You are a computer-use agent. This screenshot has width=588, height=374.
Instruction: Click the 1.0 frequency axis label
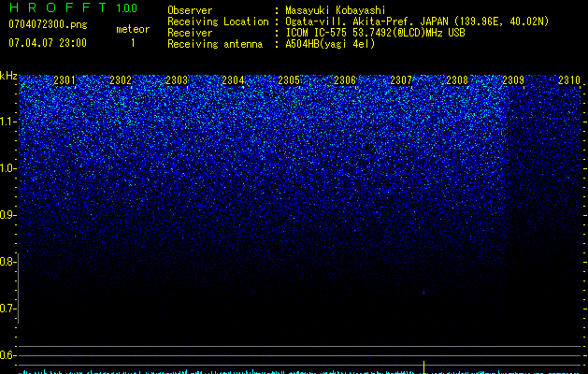point(8,168)
